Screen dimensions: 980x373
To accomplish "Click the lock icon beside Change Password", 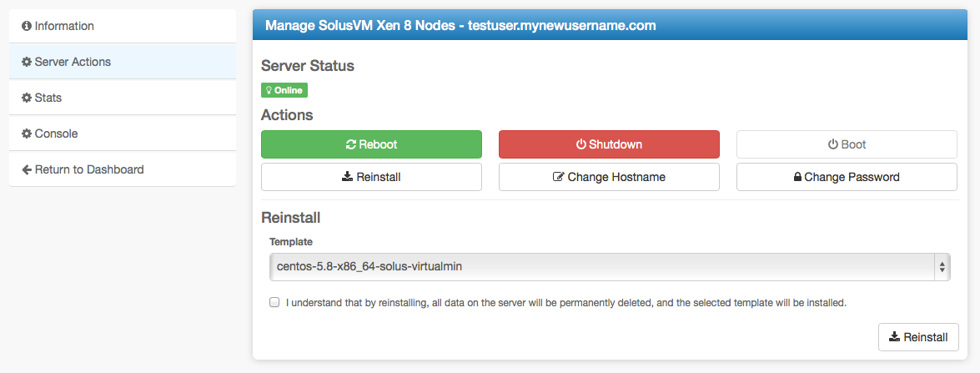I will (x=797, y=177).
